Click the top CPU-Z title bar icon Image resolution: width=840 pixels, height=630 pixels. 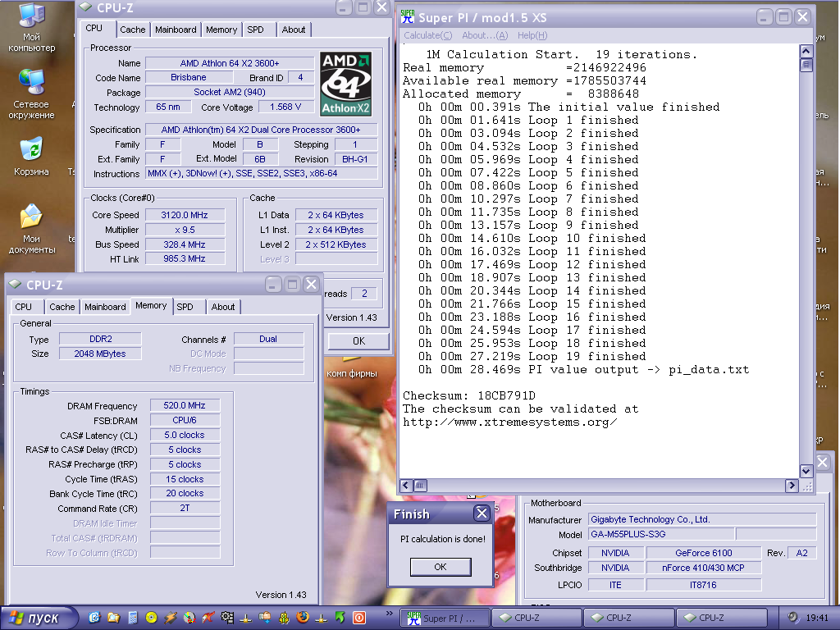tap(85, 7)
